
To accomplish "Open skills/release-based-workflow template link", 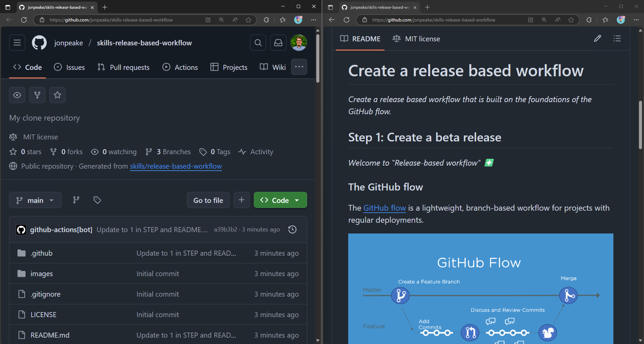I will click(x=176, y=166).
